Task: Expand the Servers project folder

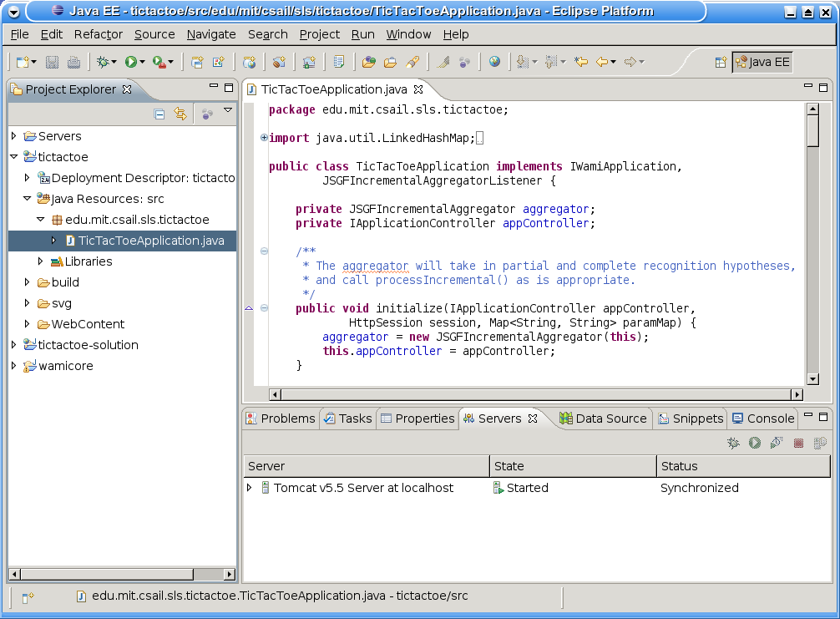Action: coord(14,136)
